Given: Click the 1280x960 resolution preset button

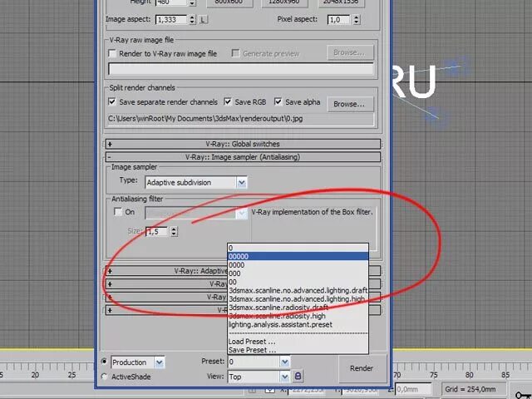Looking at the screenshot, I should (x=284, y=2).
